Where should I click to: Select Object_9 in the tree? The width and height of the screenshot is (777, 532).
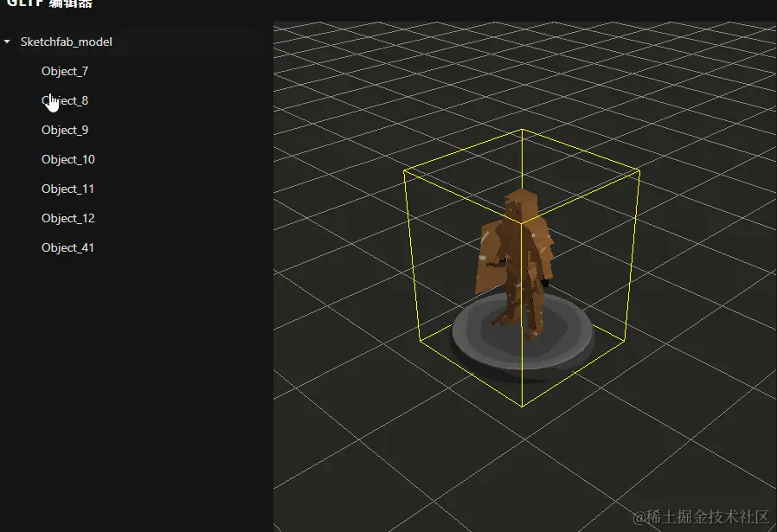[65, 130]
